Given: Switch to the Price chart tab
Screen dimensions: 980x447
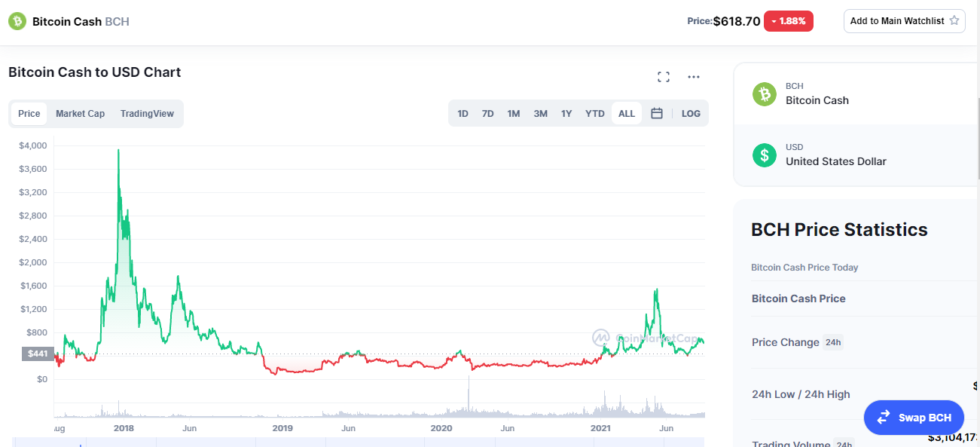Looking at the screenshot, I should (x=29, y=114).
